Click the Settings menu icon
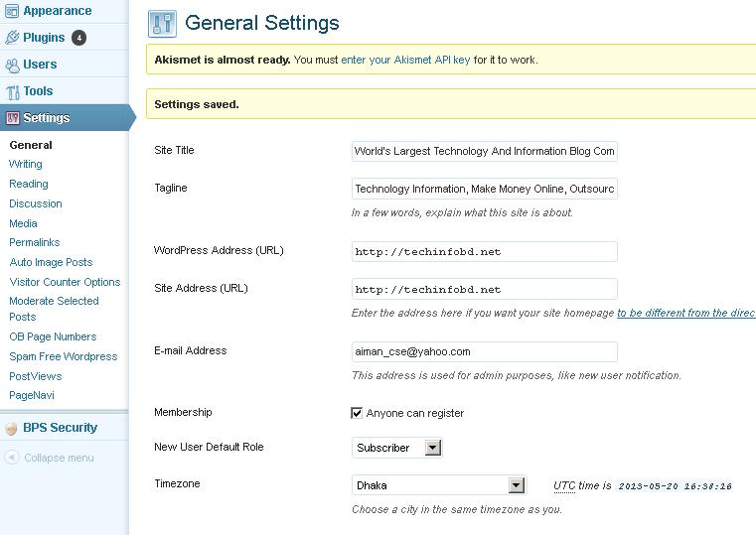Screen dimensions: 756x535 point(12,118)
